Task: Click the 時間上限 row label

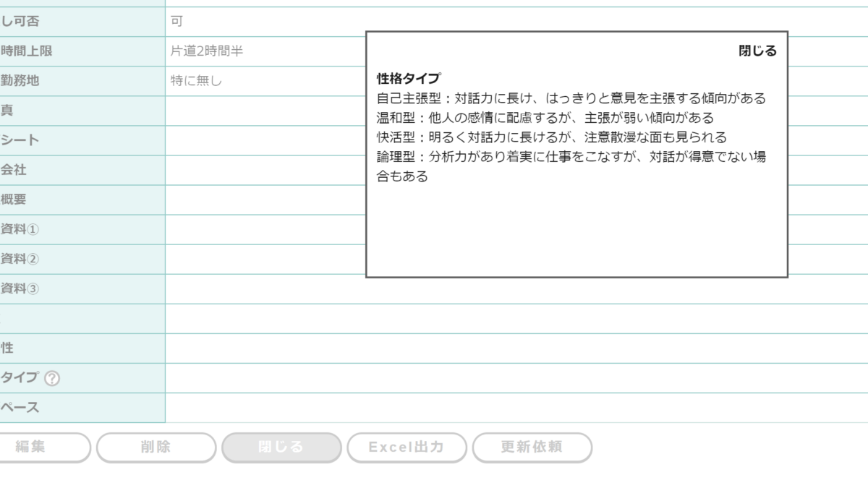Action: (27, 51)
